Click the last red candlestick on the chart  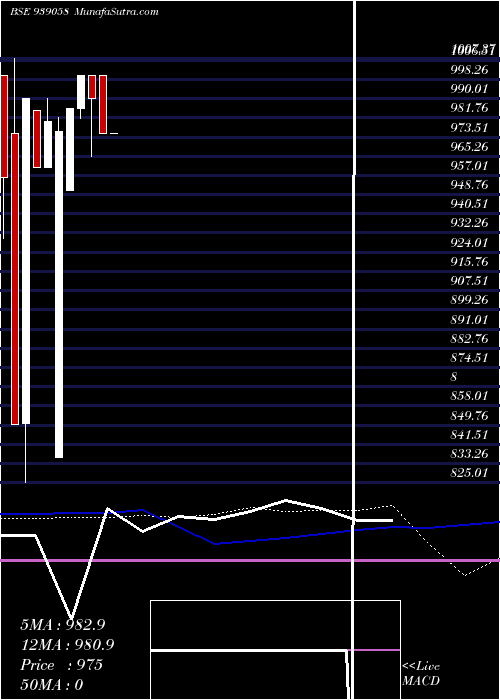(103, 104)
